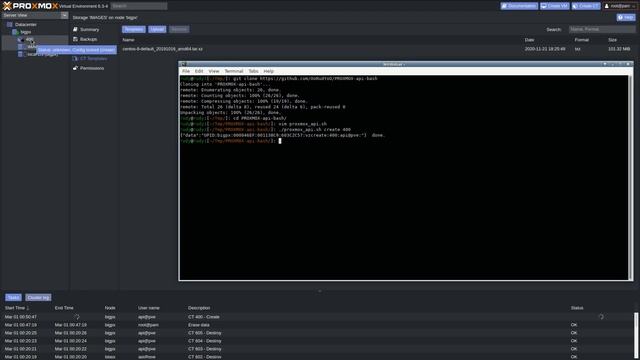Click the Documentation button
640x360 pixels.
(519, 6)
